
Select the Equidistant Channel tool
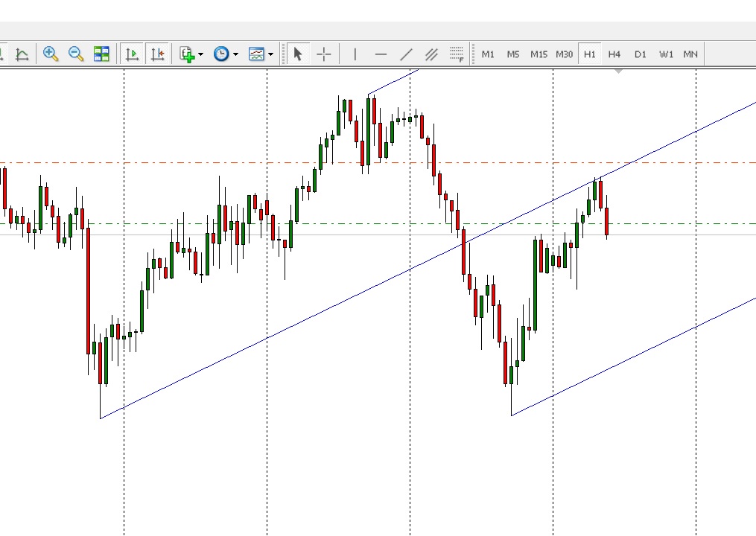tap(431, 54)
